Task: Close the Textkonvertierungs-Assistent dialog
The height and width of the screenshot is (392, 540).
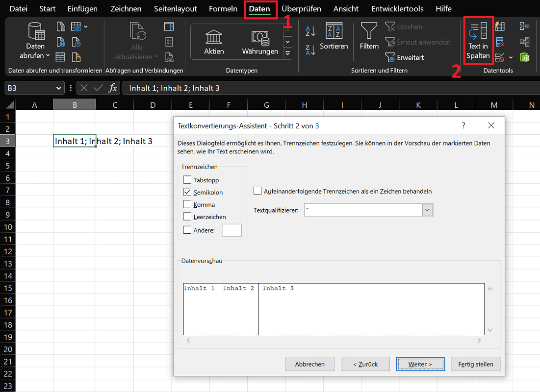Action: click(491, 125)
